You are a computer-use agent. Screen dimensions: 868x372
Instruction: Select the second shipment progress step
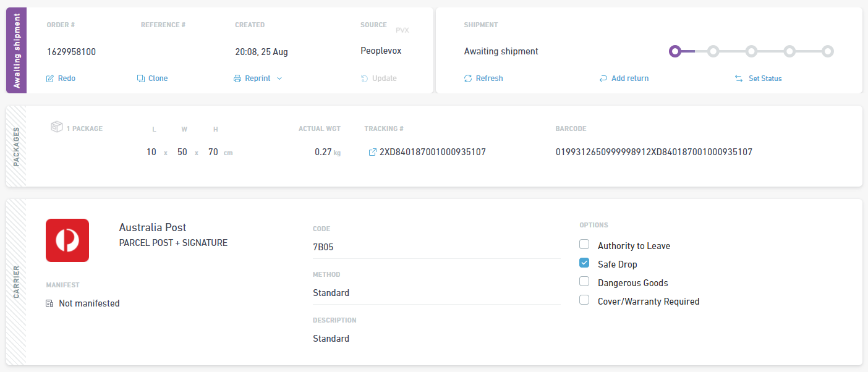point(713,51)
